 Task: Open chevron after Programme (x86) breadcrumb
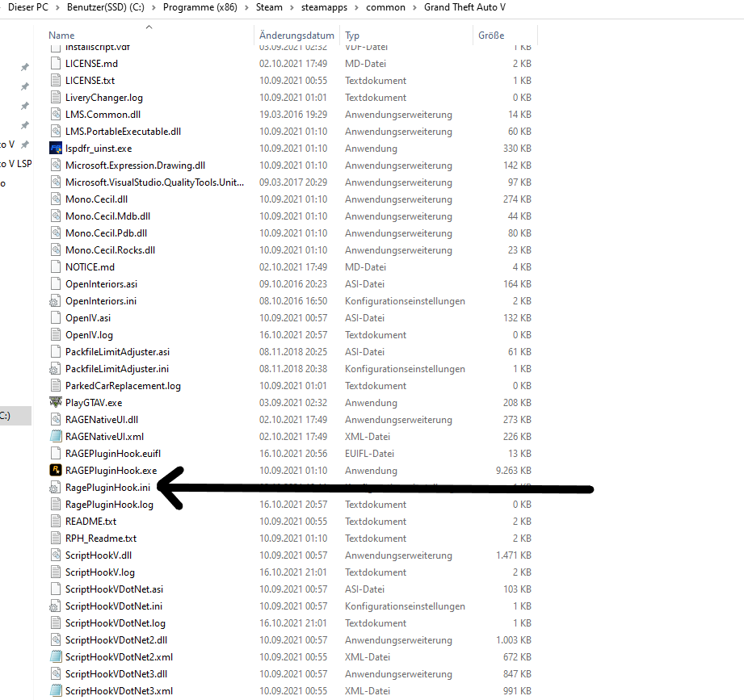tap(246, 7)
